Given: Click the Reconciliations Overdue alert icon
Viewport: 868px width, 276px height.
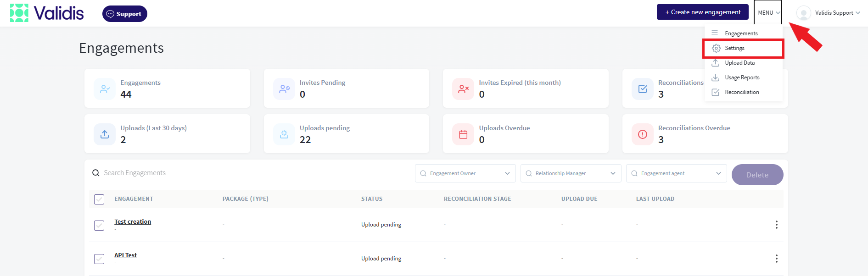Looking at the screenshot, I should click(643, 134).
